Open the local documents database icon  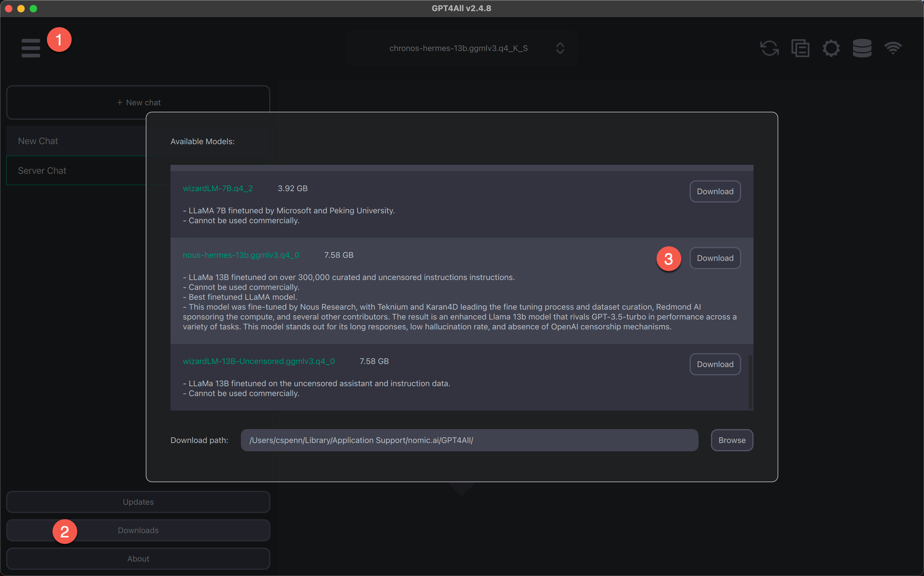pos(862,48)
